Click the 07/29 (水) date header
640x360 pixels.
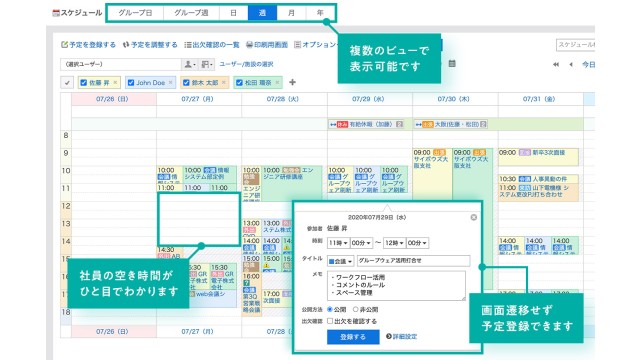[x=368, y=99]
